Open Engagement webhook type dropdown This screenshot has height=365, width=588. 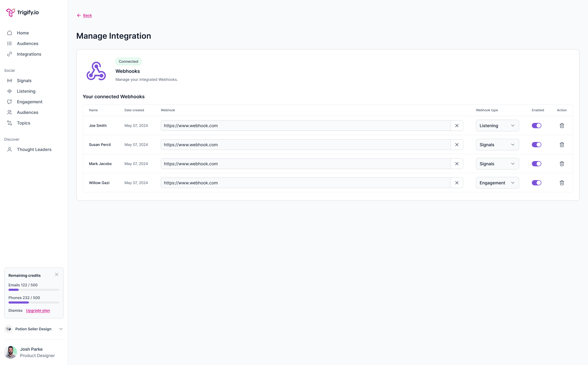497,183
